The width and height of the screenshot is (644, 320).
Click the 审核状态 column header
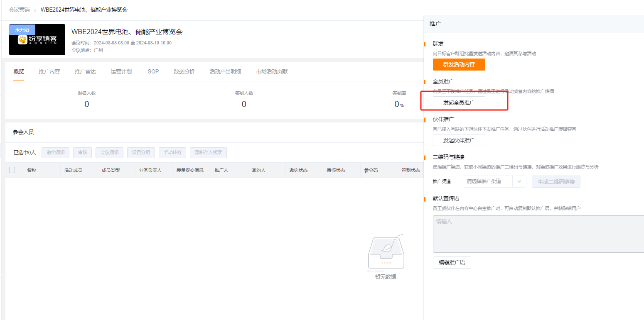point(336,170)
